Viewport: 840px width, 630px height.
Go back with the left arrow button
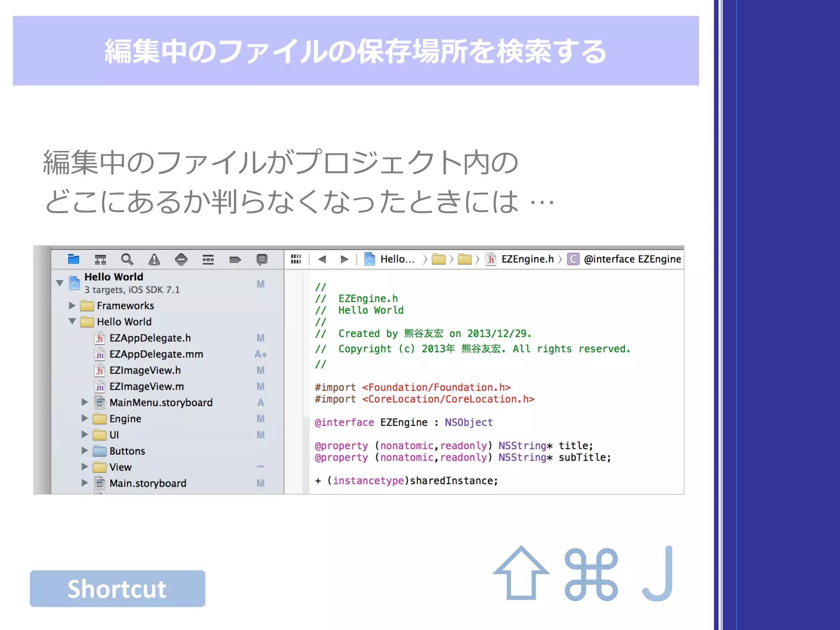pos(322,259)
